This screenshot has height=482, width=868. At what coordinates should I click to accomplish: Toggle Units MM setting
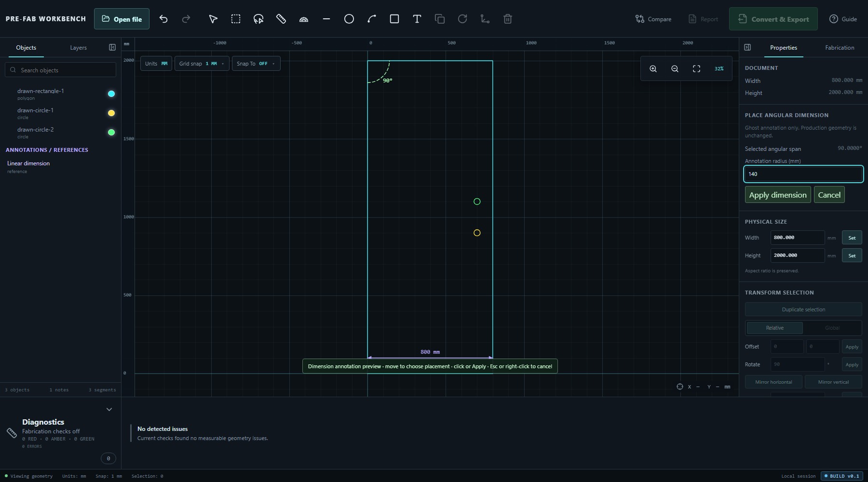pyautogui.click(x=156, y=64)
